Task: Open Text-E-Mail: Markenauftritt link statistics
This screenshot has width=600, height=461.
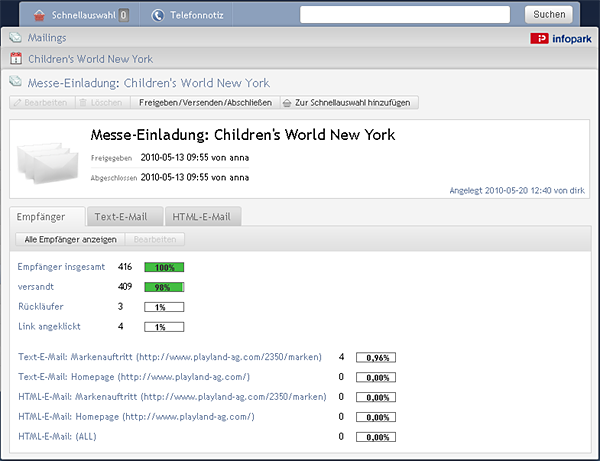Action: (x=170, y=357)
